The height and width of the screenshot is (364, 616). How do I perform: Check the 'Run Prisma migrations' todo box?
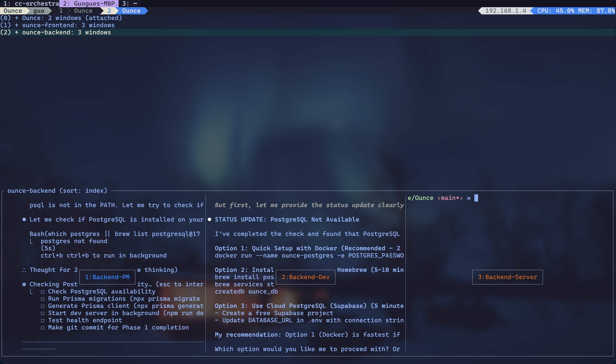coord(43,299)
